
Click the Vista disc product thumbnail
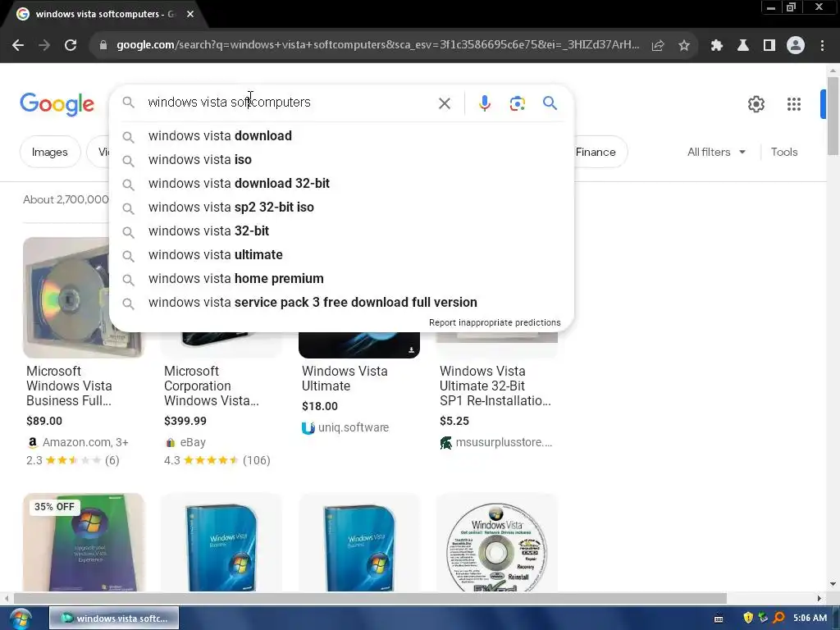pyautogui.click(x=66, y=297)
